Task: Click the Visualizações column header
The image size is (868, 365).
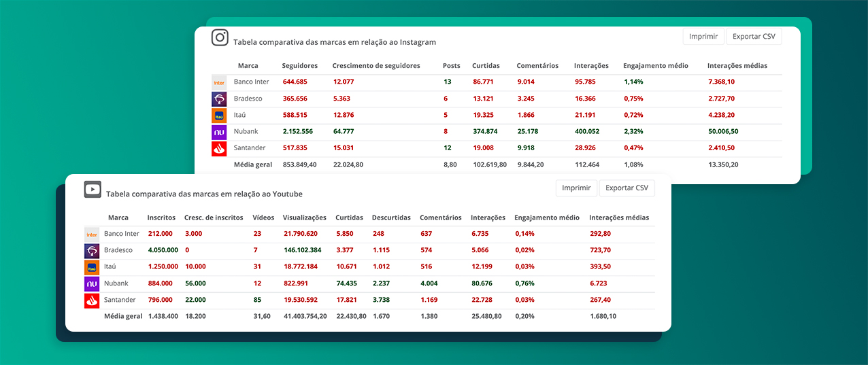Action: point(305,218)
